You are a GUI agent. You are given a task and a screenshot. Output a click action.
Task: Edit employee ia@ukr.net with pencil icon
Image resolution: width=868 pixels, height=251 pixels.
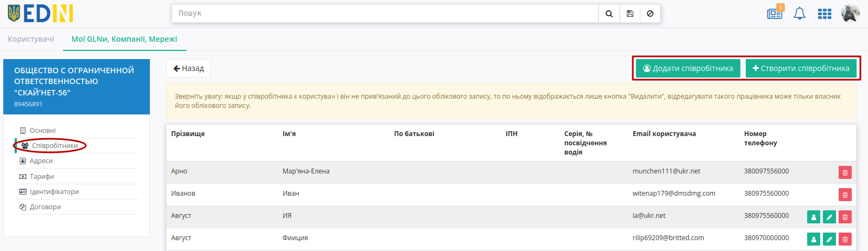pos(829,217)
